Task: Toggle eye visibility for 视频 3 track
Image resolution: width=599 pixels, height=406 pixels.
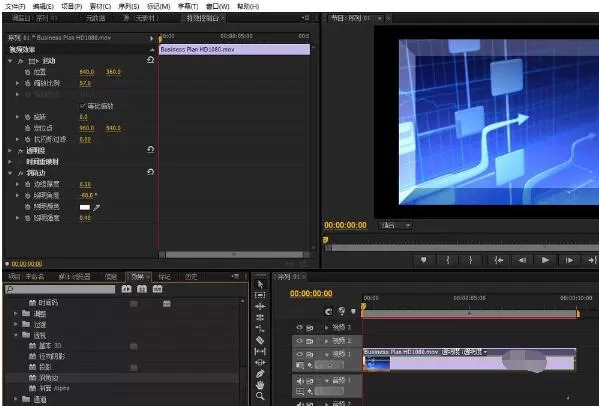Action: point(300,327)
